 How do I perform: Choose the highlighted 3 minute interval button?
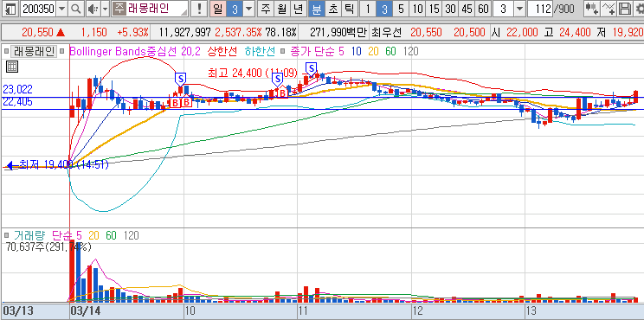point(384,9)
